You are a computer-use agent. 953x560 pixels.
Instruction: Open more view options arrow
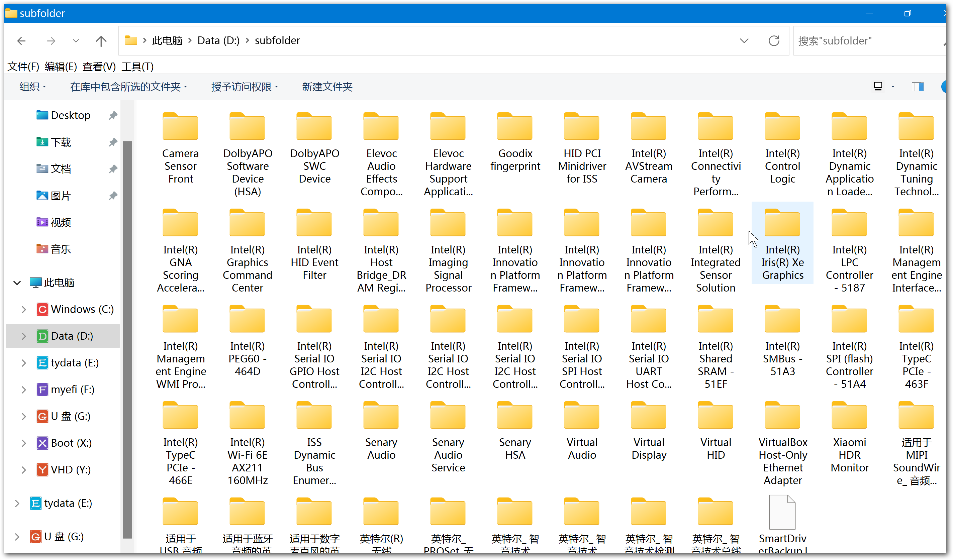[893, 87]
